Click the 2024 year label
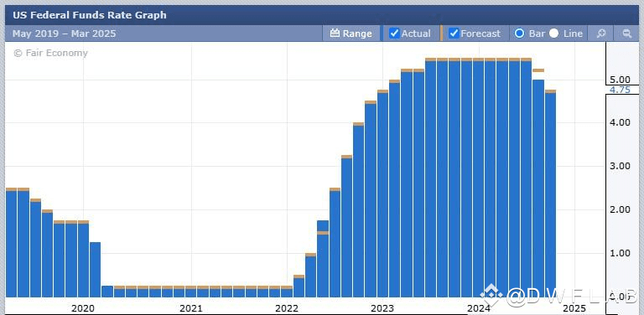 pyautogui.click(x=479, y=308)
